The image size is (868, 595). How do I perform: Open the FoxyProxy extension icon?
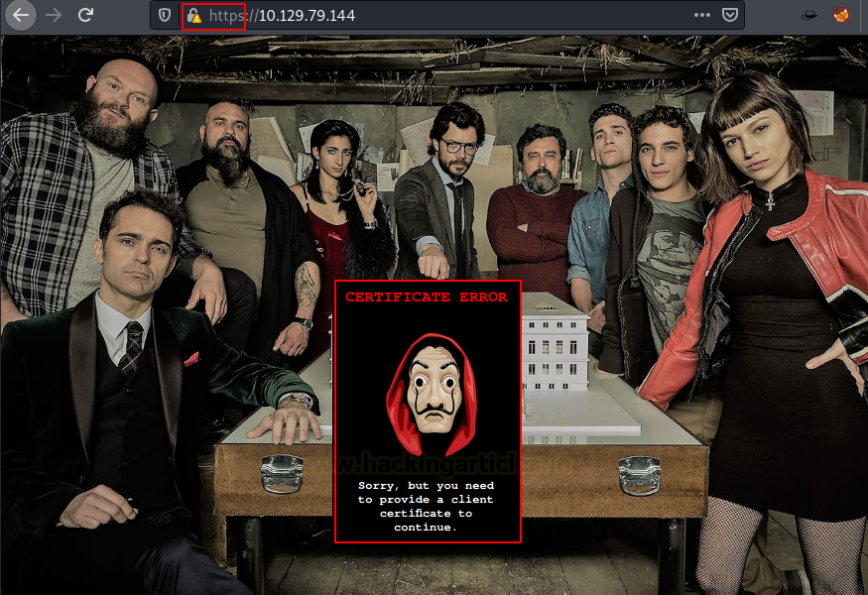pyautogui.click(x=841, y=15)
